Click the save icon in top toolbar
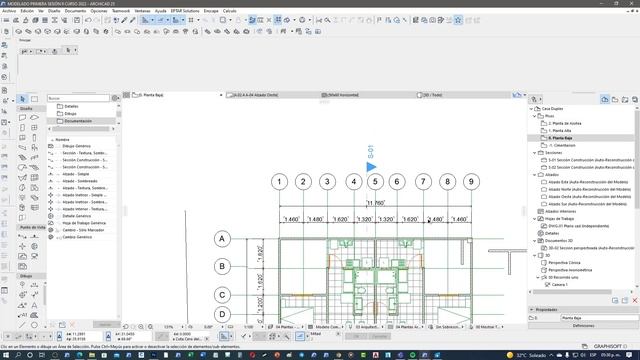 (77, 20)
